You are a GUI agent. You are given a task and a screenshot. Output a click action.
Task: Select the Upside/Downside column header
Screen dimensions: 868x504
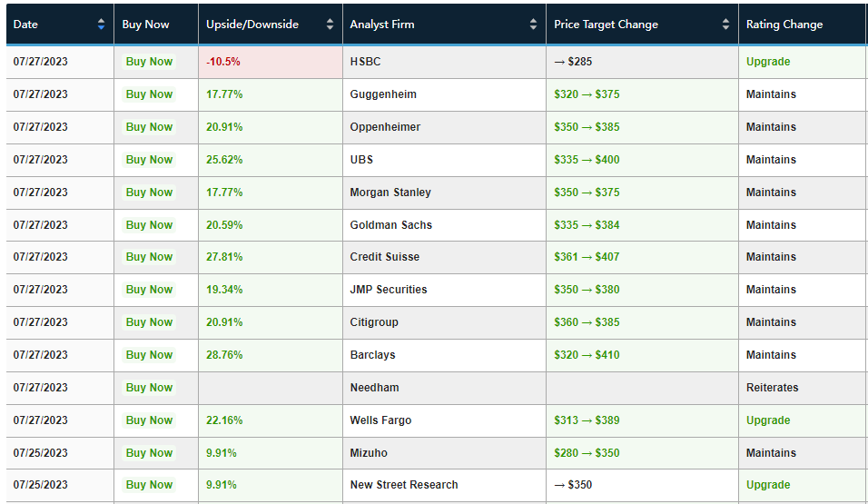tap(252, 25)
